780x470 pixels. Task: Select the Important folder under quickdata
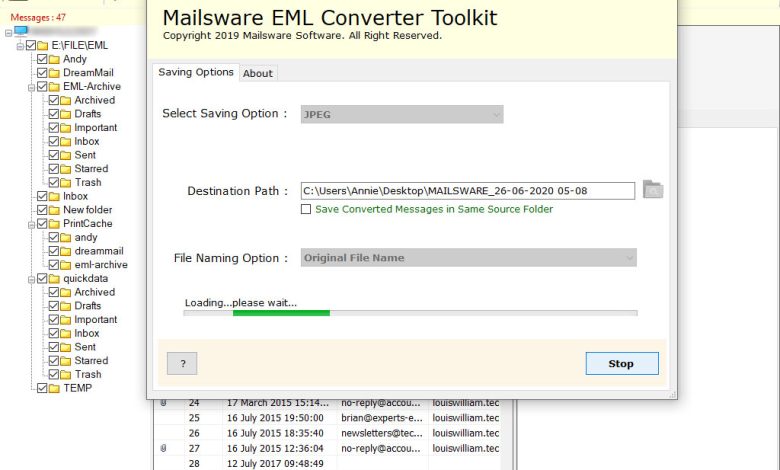click(96, 320)
